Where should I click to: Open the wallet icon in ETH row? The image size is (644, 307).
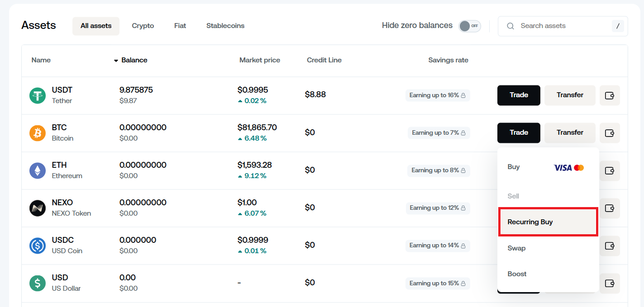tap(610, 170)
